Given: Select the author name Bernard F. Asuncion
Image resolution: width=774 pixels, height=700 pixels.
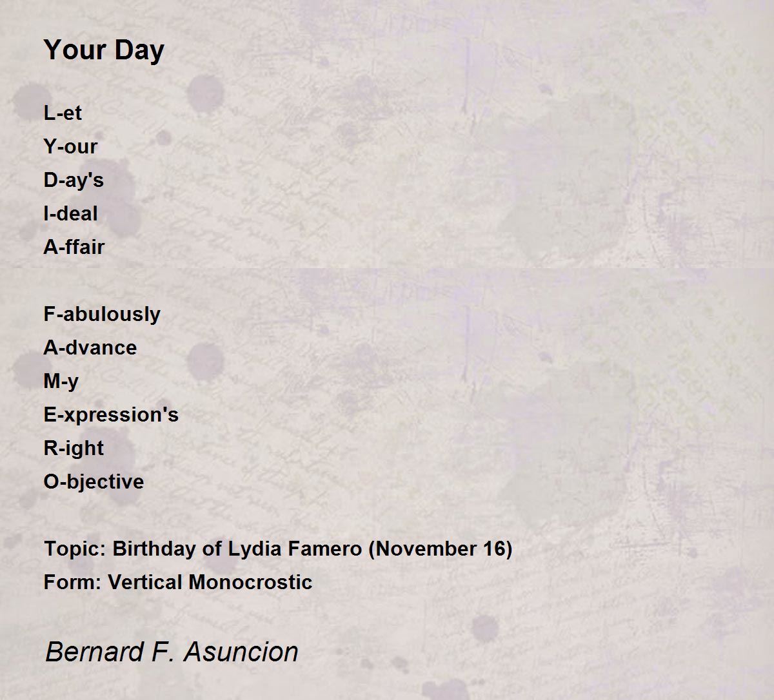Looking at the screenshot, I should point(172,652).
